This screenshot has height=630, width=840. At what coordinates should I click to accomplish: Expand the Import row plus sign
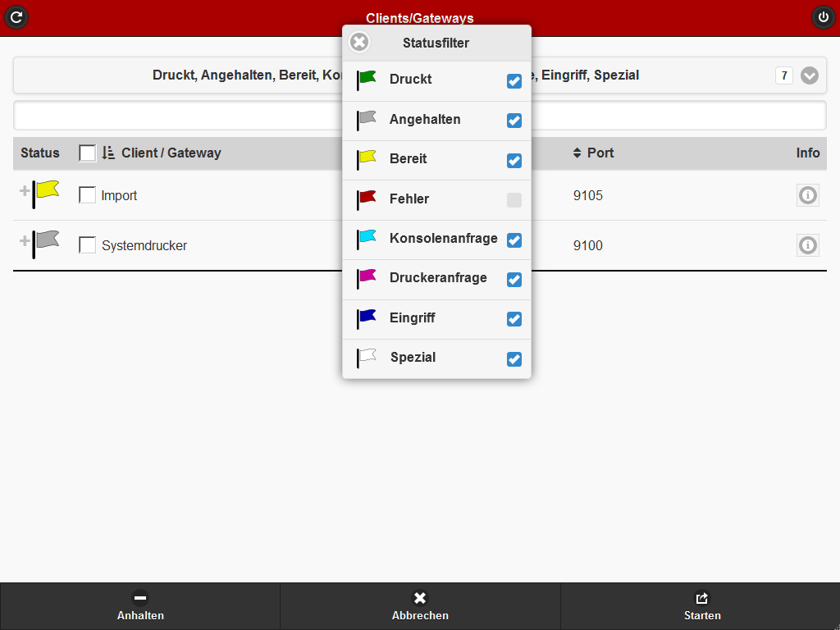point(25,191)
